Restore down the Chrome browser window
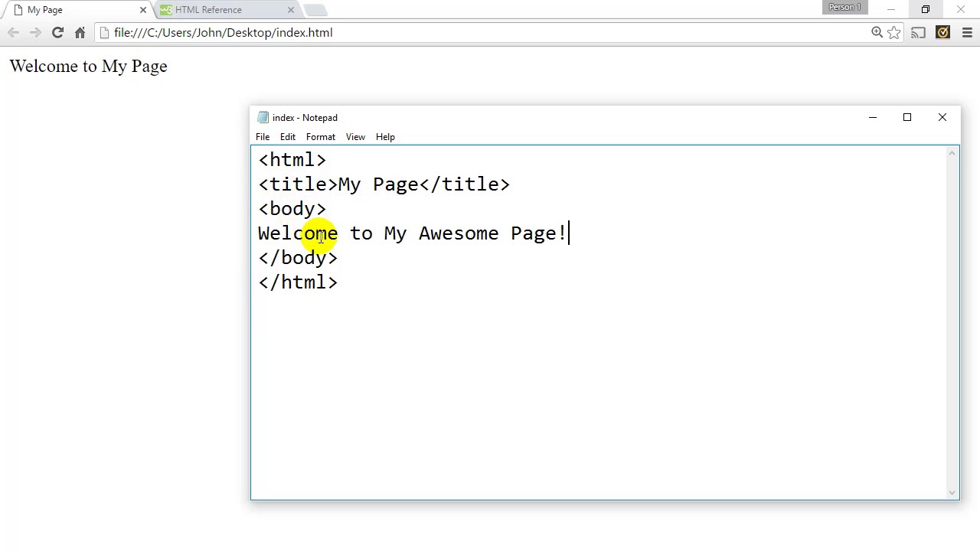Viewport: 980px width, 551px height. 926,10
